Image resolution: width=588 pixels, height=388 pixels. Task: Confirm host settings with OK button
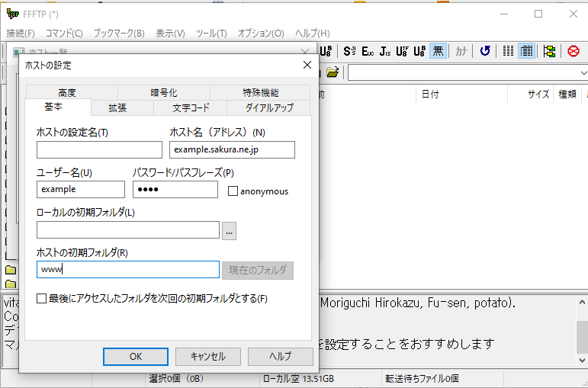click(136, 357)
